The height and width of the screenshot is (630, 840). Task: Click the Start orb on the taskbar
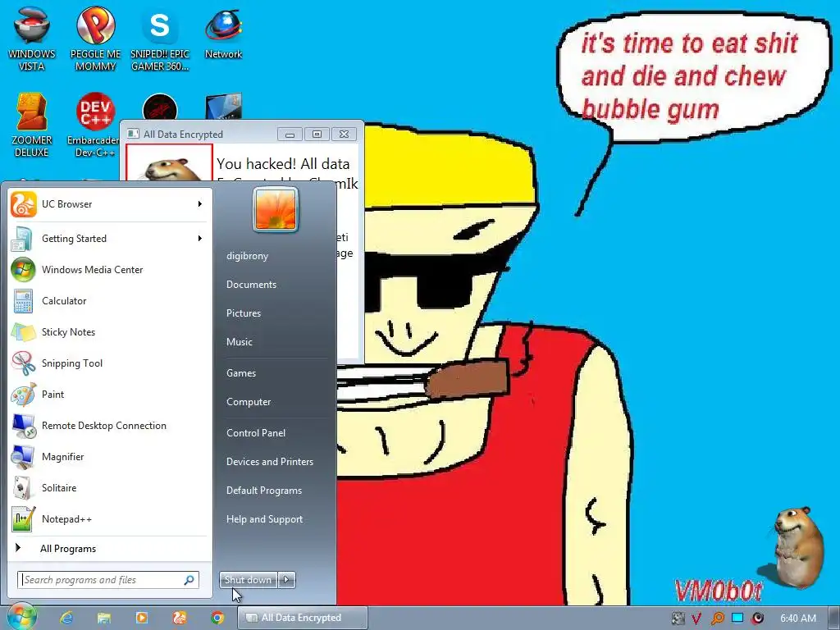[x=21, y=617]
